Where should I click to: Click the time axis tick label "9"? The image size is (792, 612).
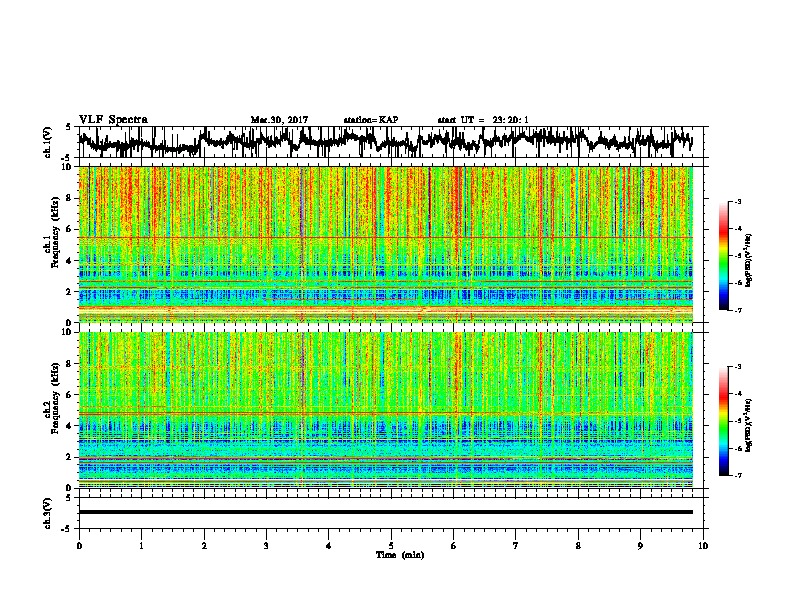coord(640,546)
